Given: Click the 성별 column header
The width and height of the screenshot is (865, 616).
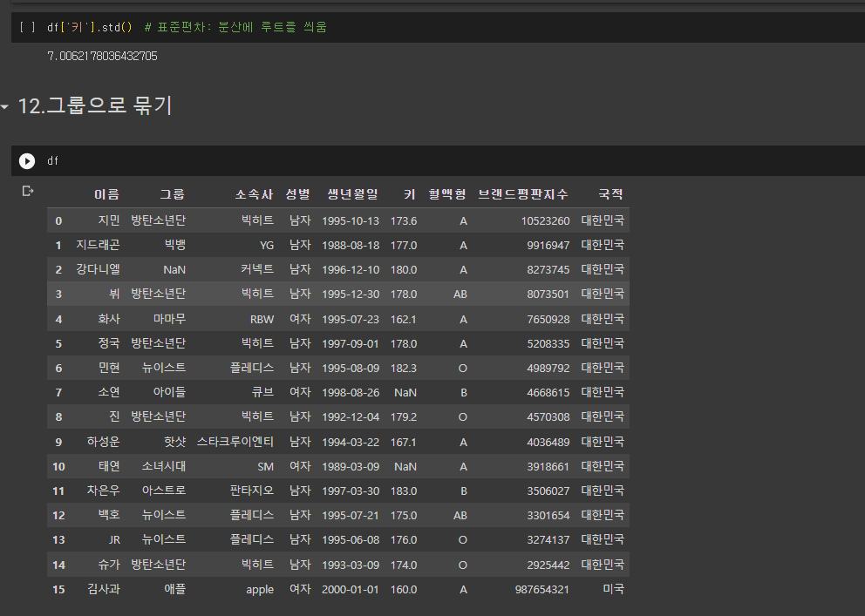Looking at the screenshot, I should tap(298, 194).
